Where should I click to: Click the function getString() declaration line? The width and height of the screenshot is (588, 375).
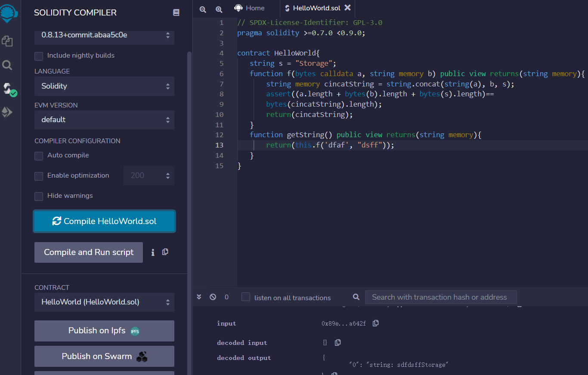coord(365,135)
